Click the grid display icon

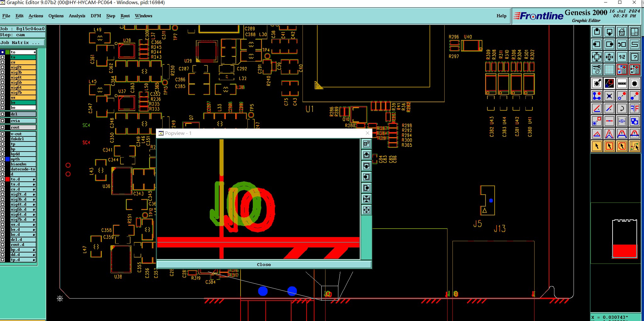[609, 69]
